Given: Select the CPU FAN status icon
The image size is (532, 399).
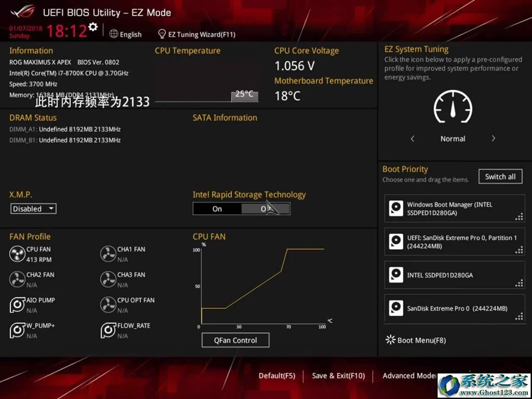Looking at the screenshot, I should pyautogui.click(x=17, y=254).
